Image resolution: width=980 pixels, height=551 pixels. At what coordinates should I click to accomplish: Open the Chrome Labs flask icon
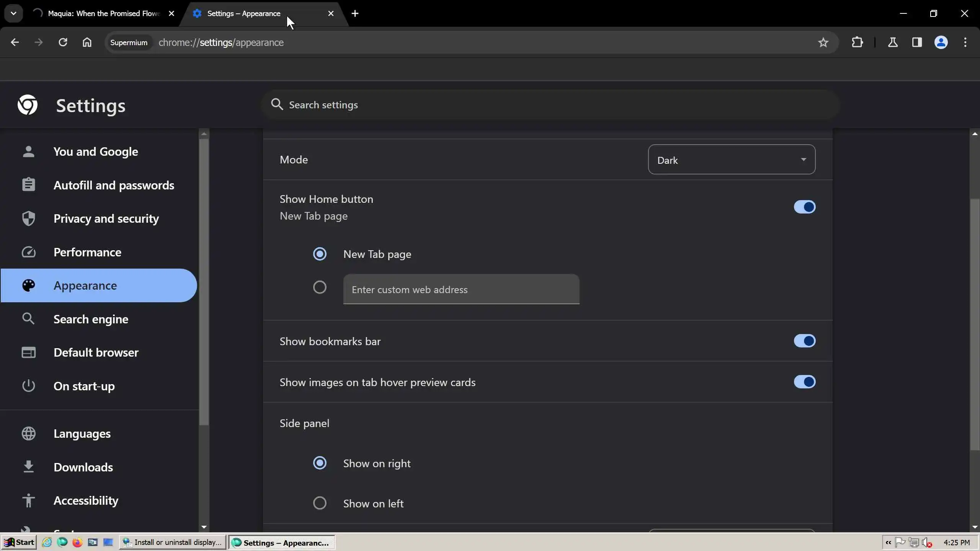pyautogui.click(x=893, y=42)
